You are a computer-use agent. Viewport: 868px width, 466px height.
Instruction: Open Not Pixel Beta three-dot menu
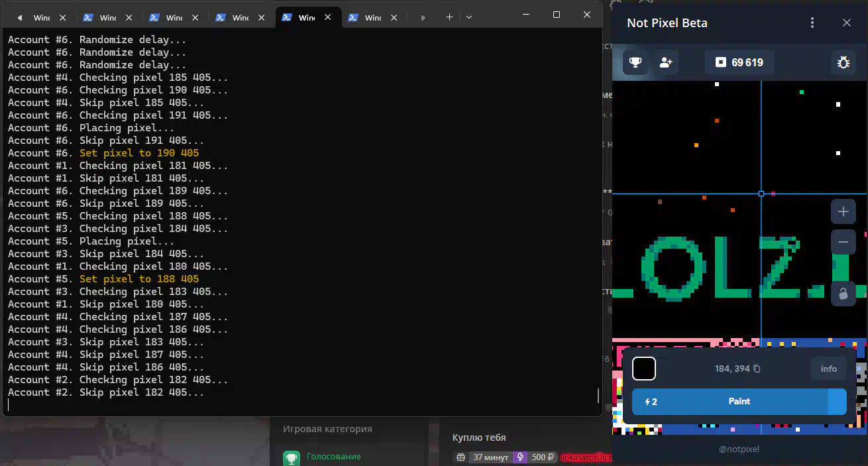pyautogui.click(x=812, y=23)
